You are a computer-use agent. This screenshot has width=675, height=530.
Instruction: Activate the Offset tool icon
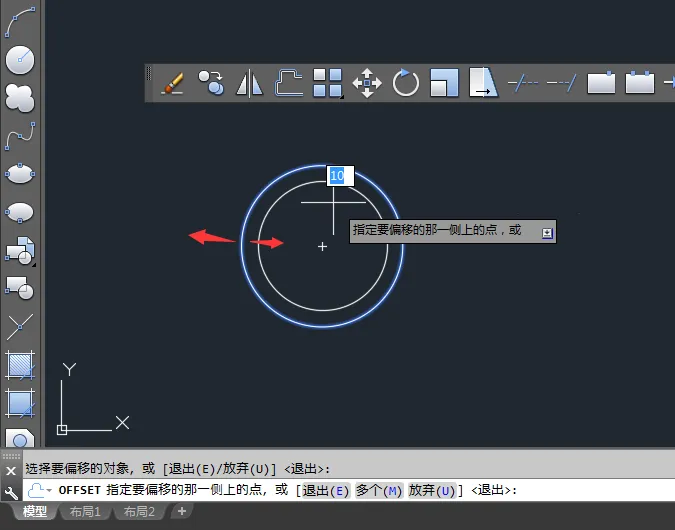(289, 82)
